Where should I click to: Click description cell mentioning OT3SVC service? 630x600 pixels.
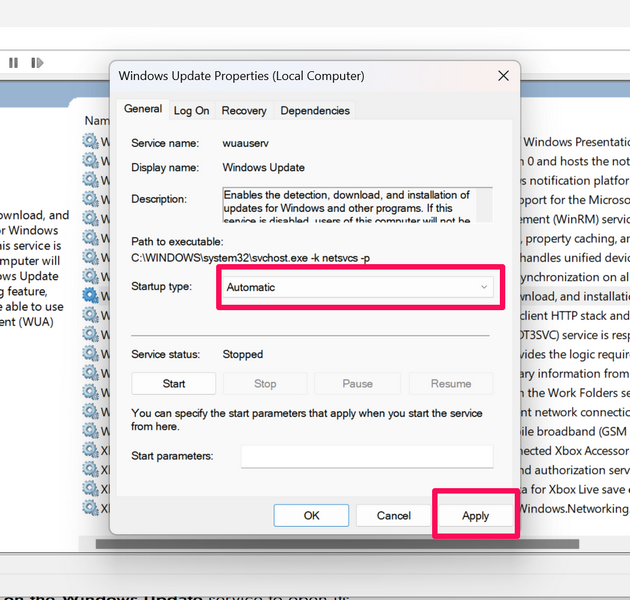[x=575, y=335]
